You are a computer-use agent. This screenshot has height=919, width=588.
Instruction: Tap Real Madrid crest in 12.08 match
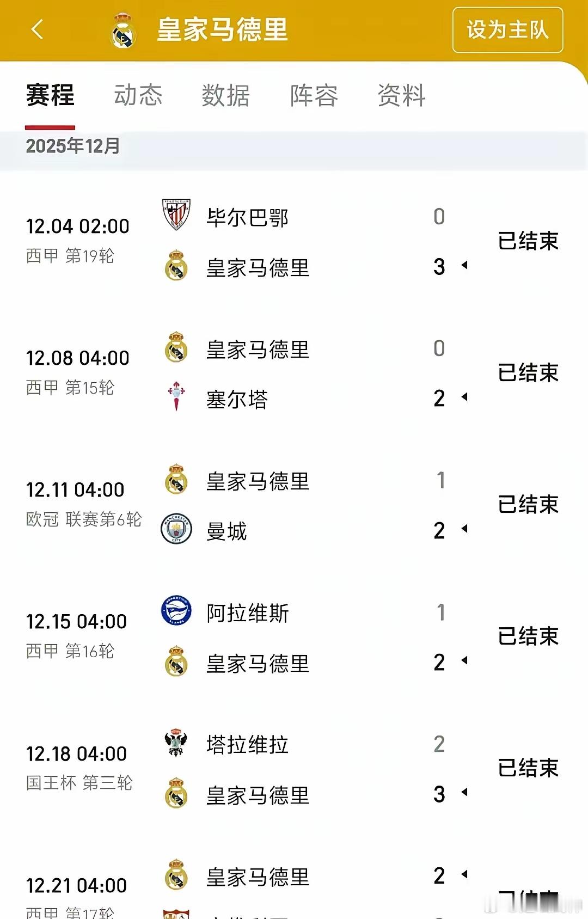pos(176,347)
